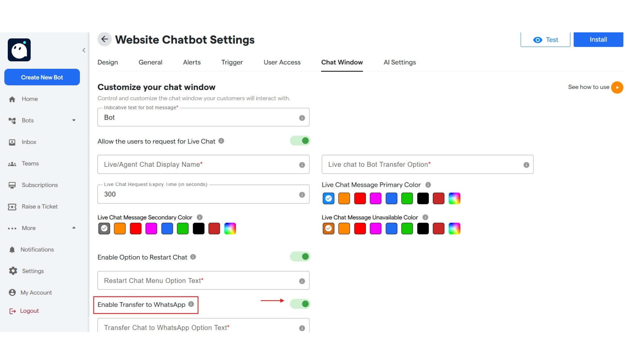
Task: Click Raise a Ticket in the sidebar
Action: click(39, 207)
